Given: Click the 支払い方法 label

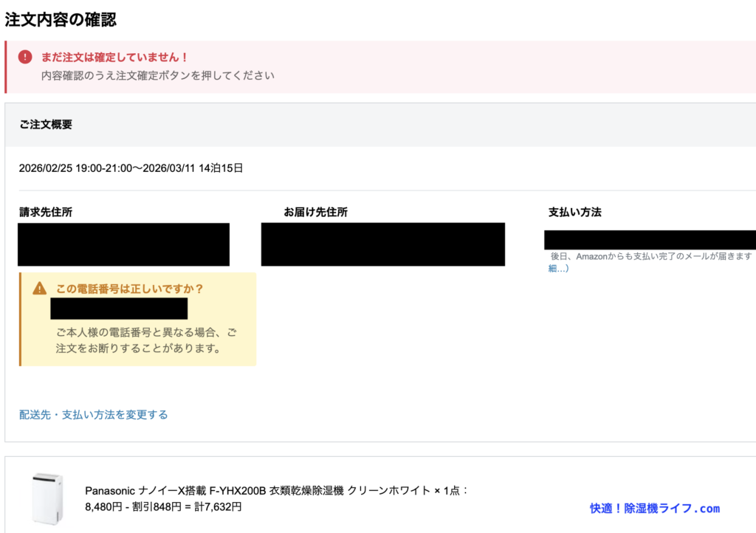Looking at the screenshot, I should [574, 213].
